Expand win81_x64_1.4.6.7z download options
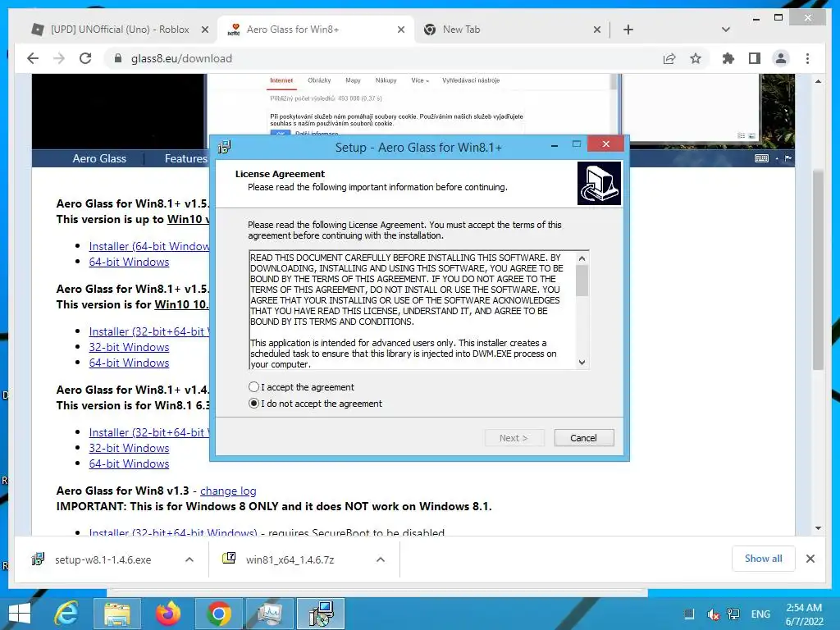Viewport: 840px width, 630px height. (381, 559)
